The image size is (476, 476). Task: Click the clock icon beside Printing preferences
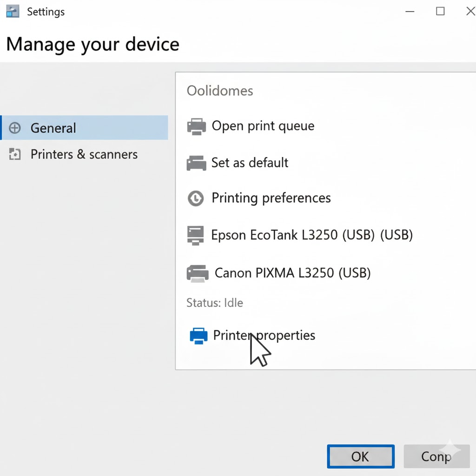(196, 198)
